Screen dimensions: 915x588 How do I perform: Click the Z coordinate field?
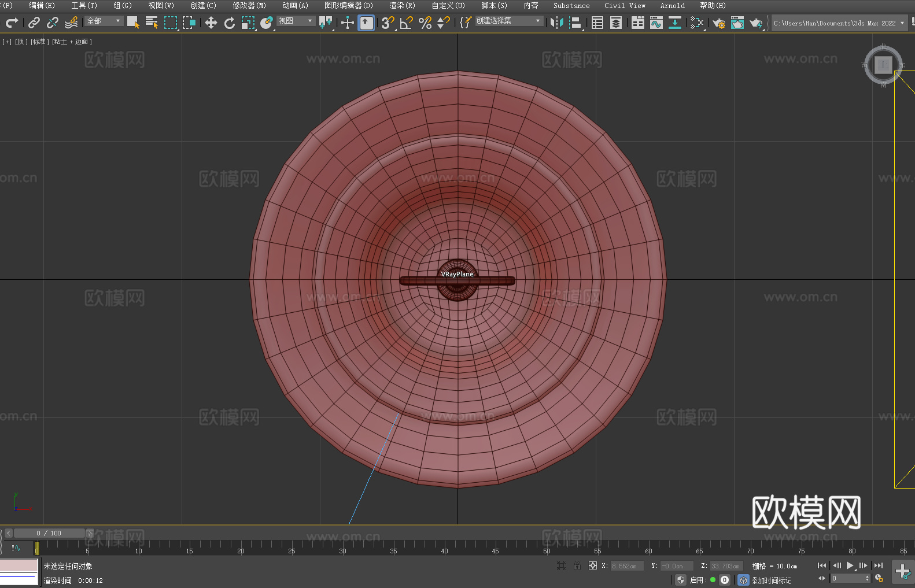click(726, 566)
